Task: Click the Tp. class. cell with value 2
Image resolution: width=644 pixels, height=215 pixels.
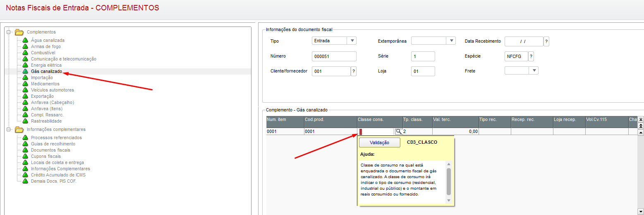Action: tap(417, 132)
